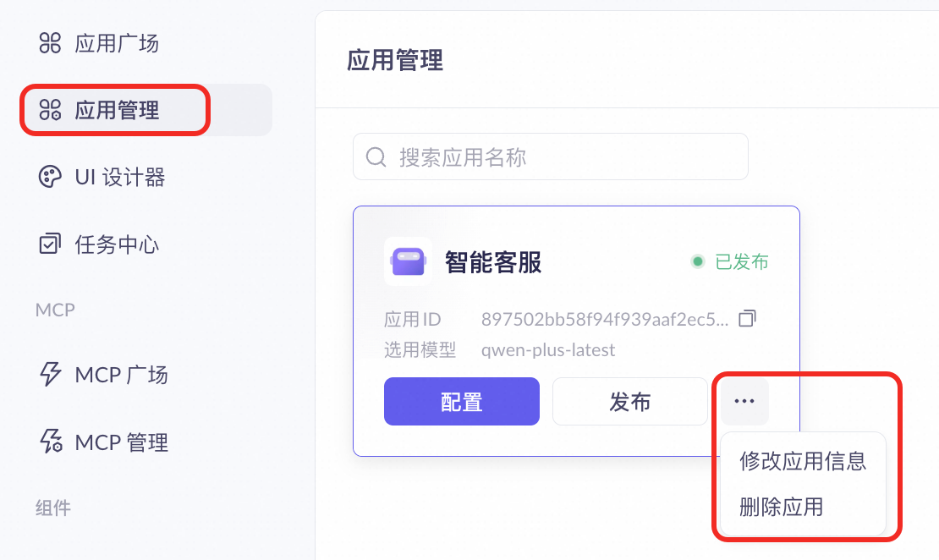Click the search magnifier icon
Viewport: 939px width, 560px height.
click(x=376, y=156)
